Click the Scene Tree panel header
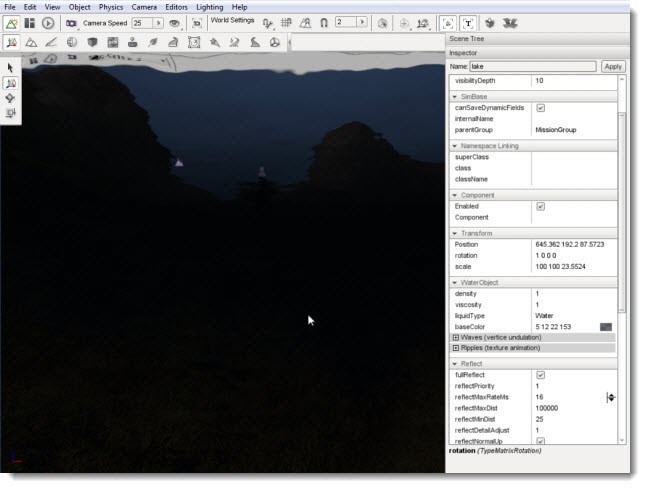Viewport: 645px width, 488px height. pos(537,39)
